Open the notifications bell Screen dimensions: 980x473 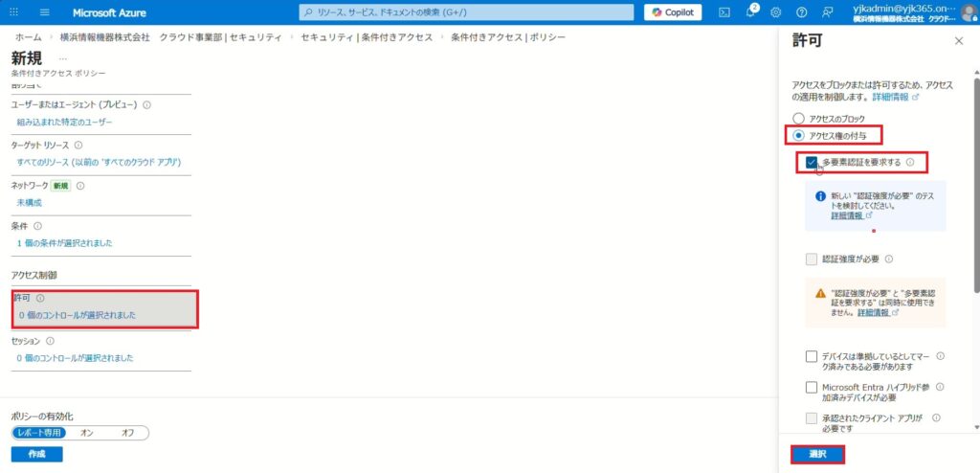tap(750, 12)
